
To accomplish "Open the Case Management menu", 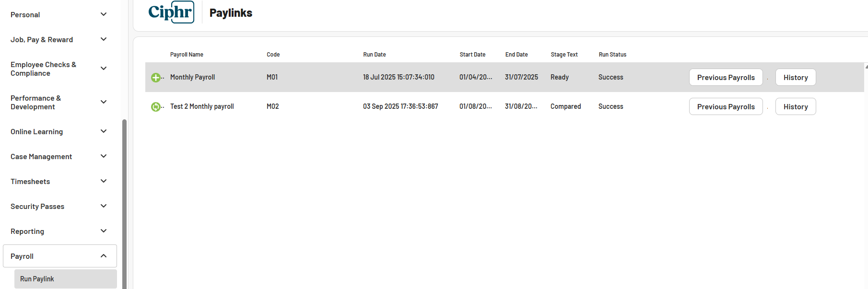I will pyautogui.click(x=41, y=157).
